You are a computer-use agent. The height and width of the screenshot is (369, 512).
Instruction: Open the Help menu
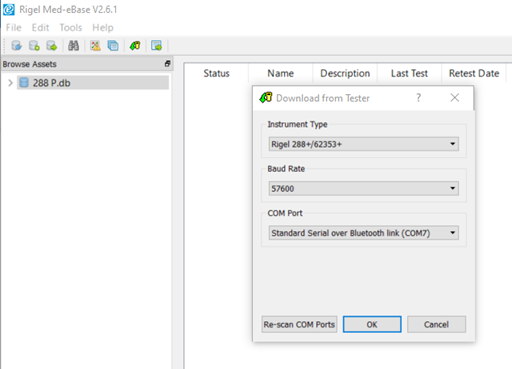103,27
